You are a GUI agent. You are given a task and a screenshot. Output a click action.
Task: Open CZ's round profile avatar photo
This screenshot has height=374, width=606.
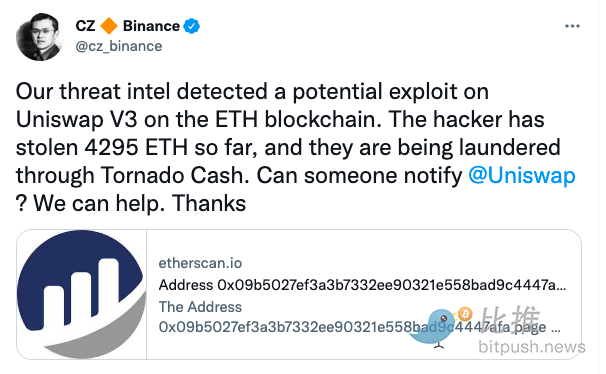[39, 37]
